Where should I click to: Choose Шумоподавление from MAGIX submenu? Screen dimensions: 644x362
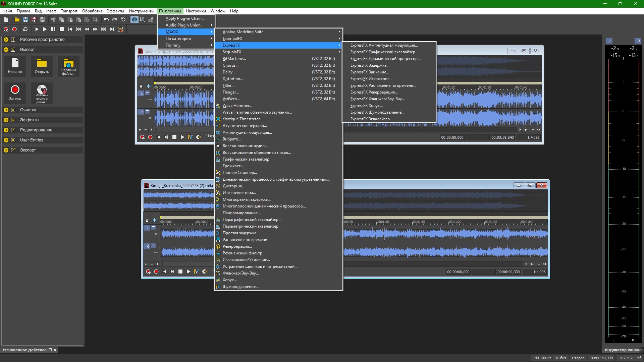(240, 287)
